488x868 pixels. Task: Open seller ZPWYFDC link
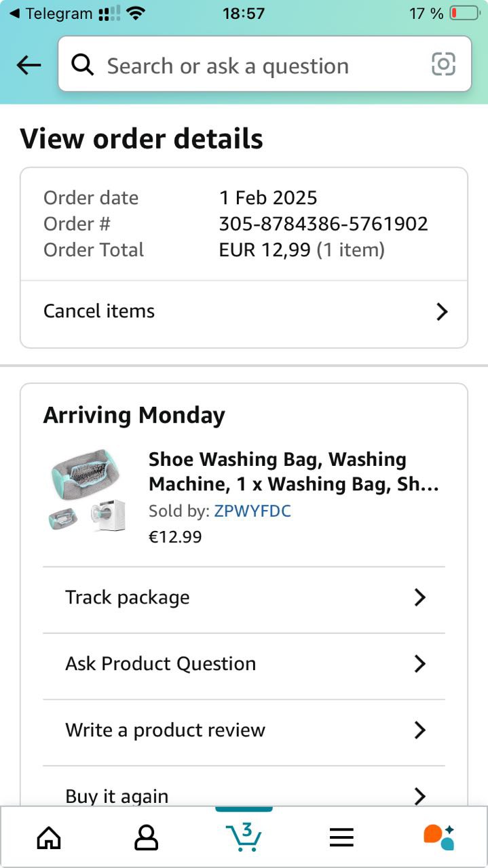coord(252,511)
